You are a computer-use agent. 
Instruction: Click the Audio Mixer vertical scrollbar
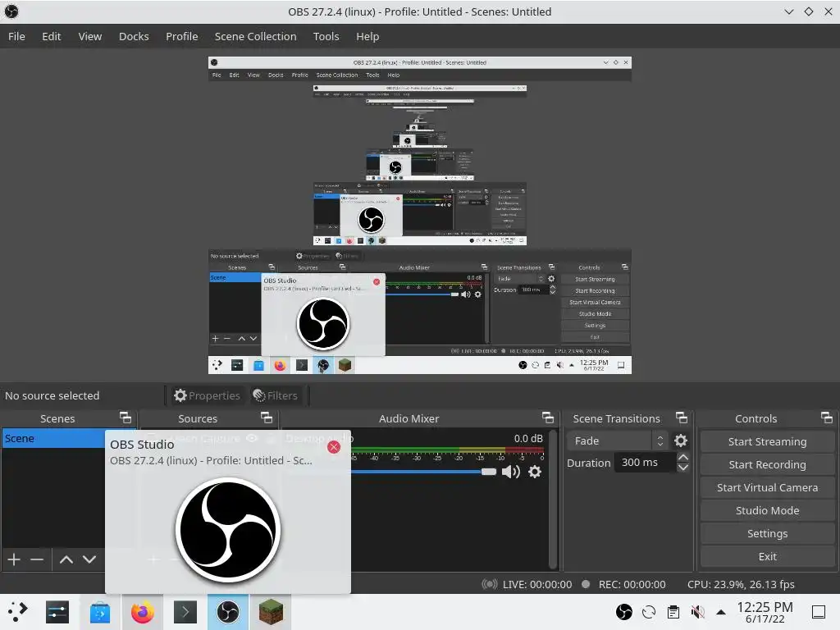(x=553, y=498)
